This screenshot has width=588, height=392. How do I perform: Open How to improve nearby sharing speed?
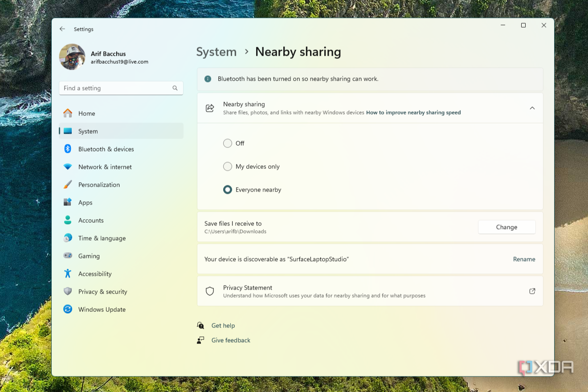click(x=413, y=112)
